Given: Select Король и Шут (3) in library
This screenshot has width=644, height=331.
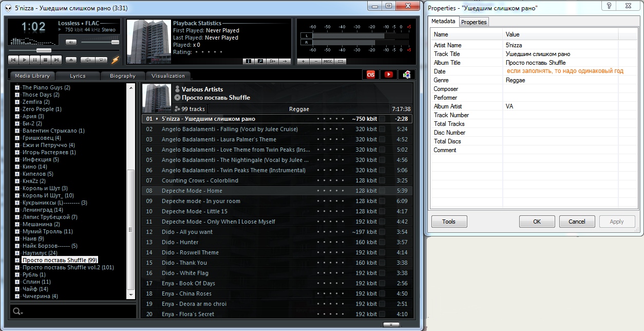Looking at the screenshot, I should coord(45,188).
